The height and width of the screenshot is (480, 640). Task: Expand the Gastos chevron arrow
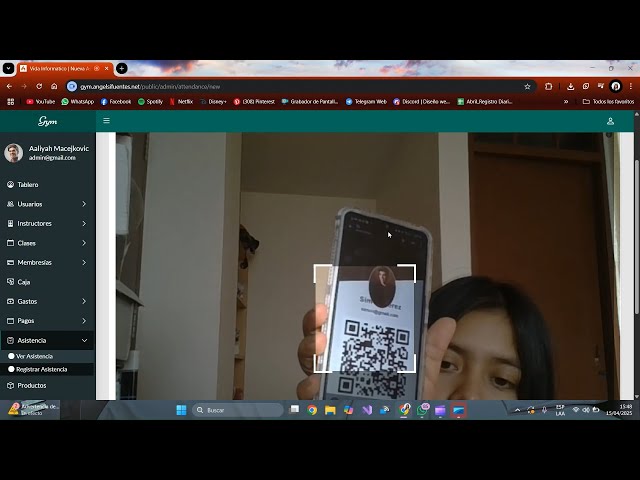point(84,301)
